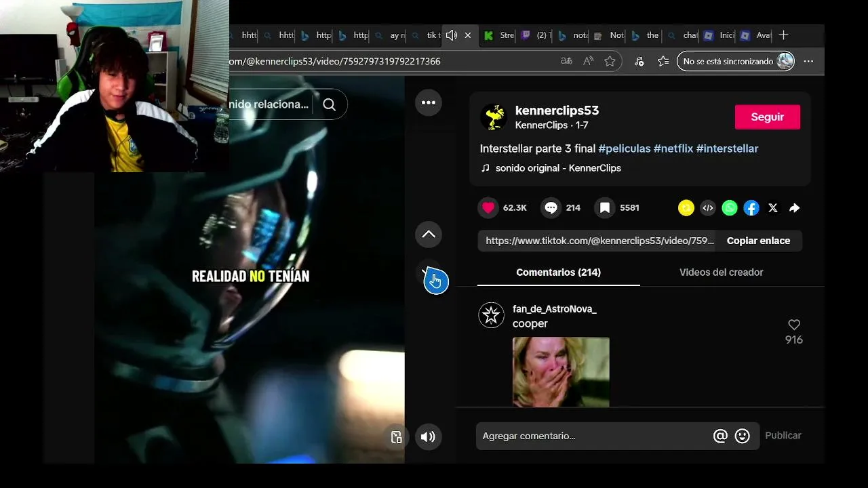Switch to Roblox Inici tab

[x=718, y=35]
